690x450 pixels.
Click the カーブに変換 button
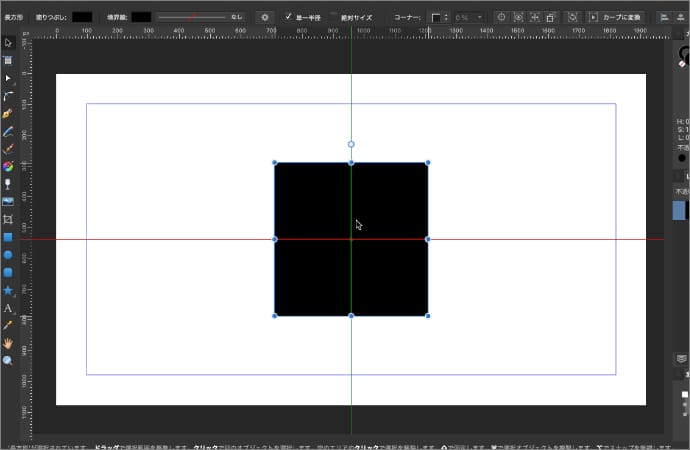615,17
